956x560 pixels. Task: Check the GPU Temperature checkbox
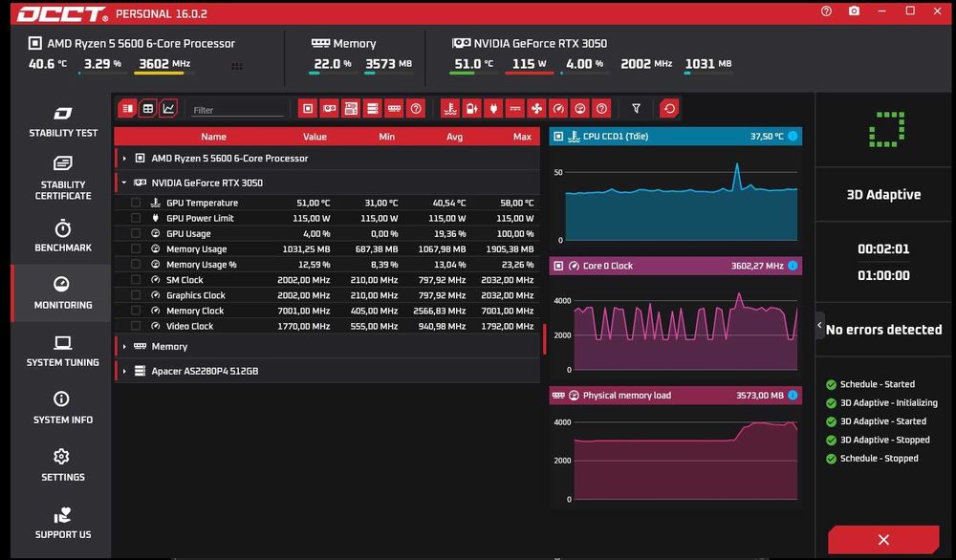136,203
